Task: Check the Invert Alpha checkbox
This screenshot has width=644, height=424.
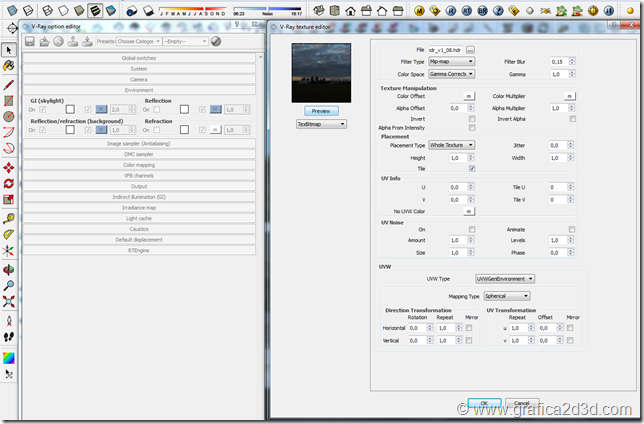Action: [571, 118]
